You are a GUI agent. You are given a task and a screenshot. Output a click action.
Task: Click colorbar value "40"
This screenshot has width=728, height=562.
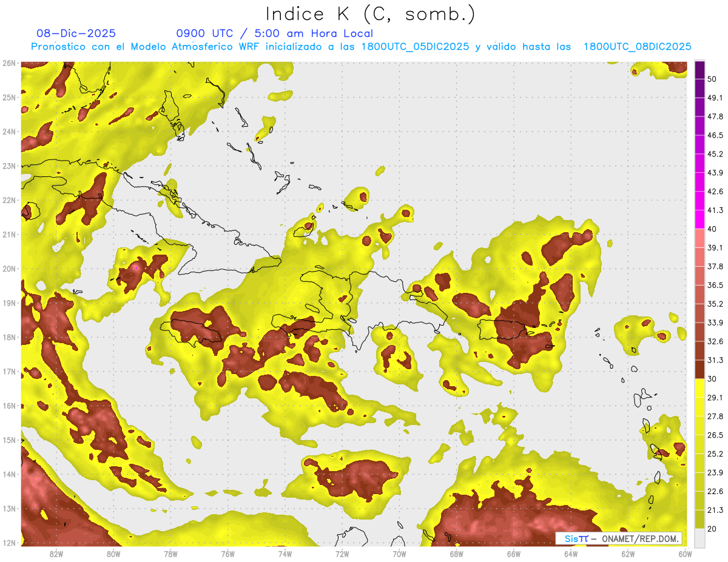coord(712,229)
